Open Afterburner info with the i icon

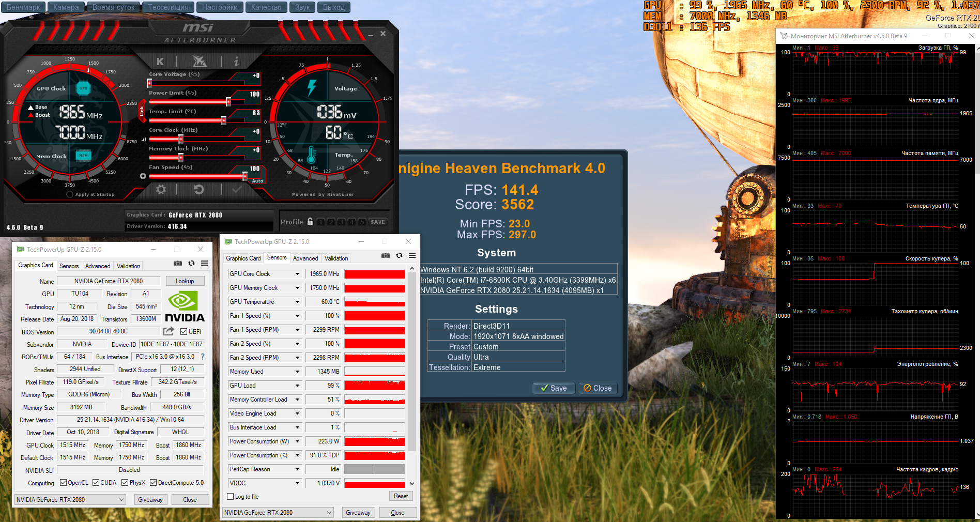236,62
